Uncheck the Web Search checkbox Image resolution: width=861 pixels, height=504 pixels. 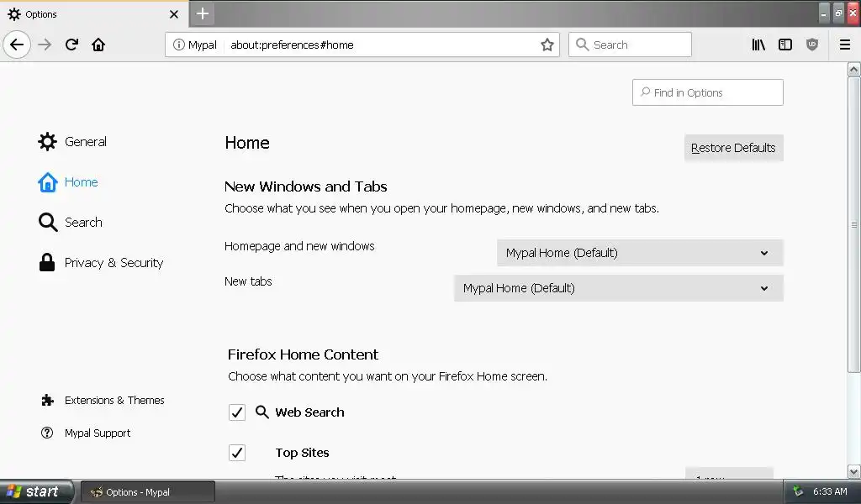[x=236, y=412]
